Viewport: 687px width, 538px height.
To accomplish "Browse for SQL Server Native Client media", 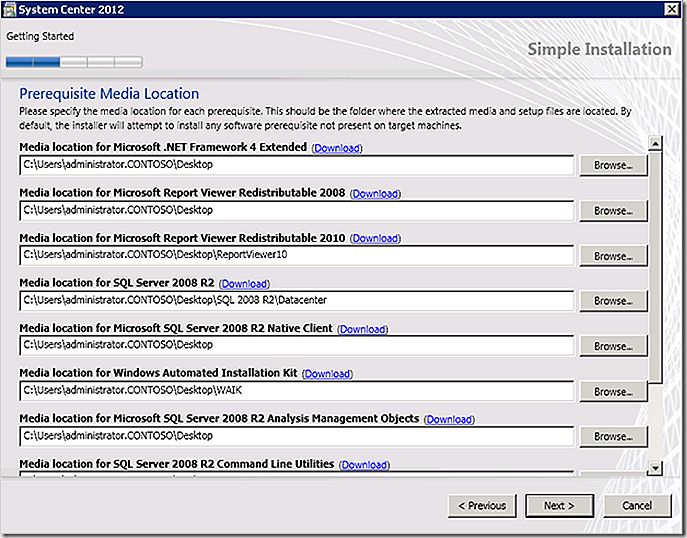I will click(613, 346).
